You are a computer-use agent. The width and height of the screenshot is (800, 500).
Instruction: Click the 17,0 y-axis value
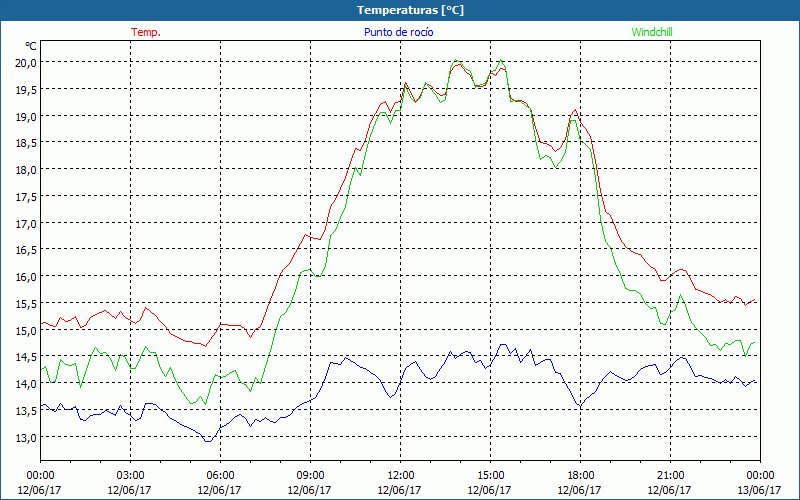pyautogui.click(x=26, y=223)
